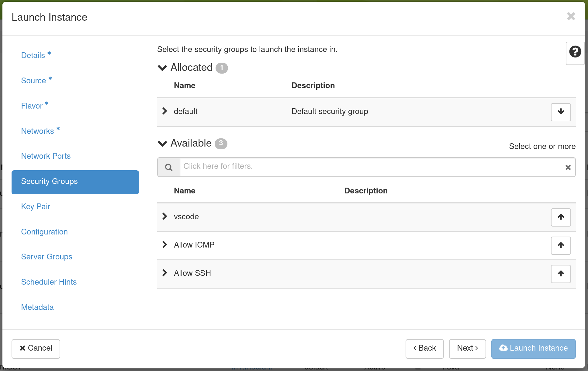The image size is (588, 371).
Task: Open the help question mark icon
Action: 575,52
